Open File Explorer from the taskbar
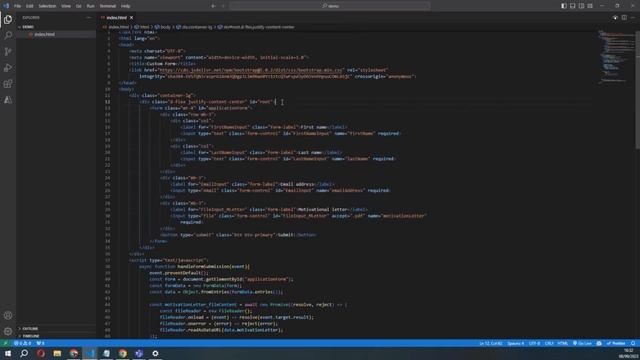Screen dimensions: 640x360 click(x=57, y=353)
